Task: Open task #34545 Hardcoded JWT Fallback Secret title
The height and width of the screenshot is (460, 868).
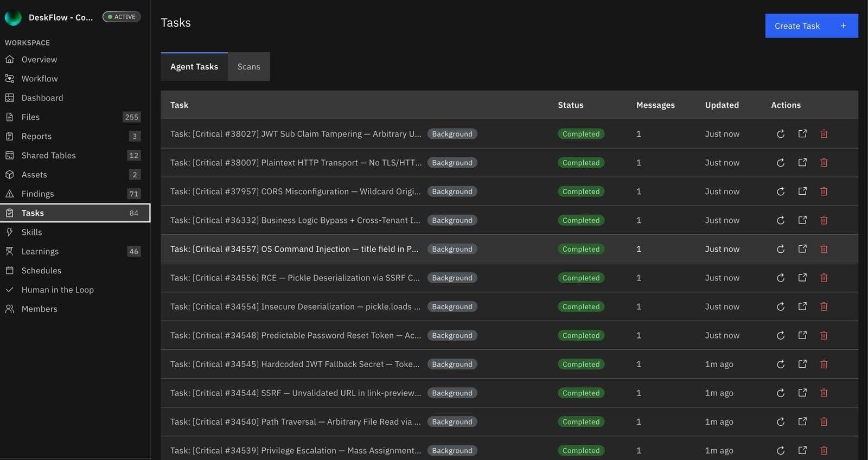Action: (295, 364)
